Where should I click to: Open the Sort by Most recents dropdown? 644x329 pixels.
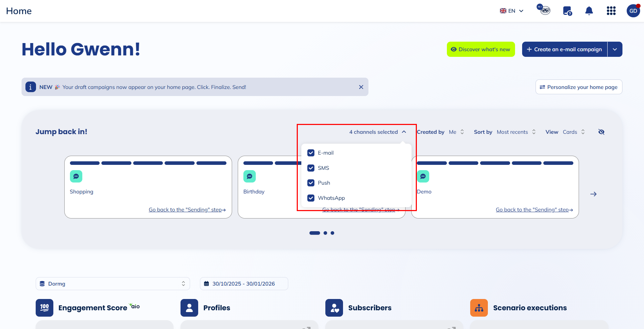[x=516, y=132]
